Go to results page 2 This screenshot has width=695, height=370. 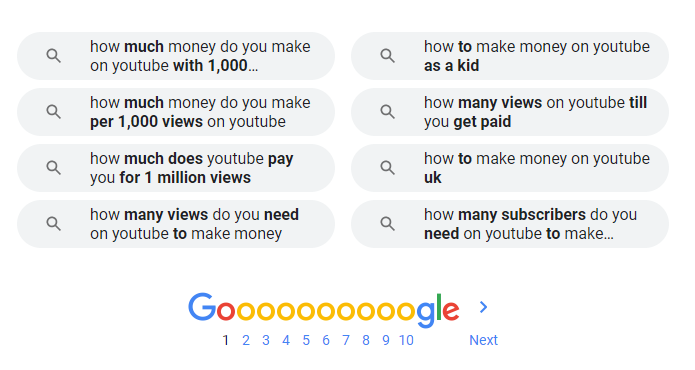[246, 340]
